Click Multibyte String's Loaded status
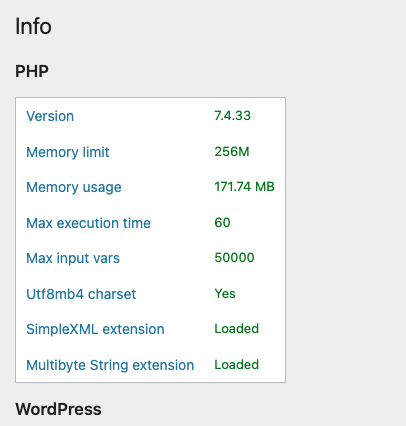 coord(236,365)
